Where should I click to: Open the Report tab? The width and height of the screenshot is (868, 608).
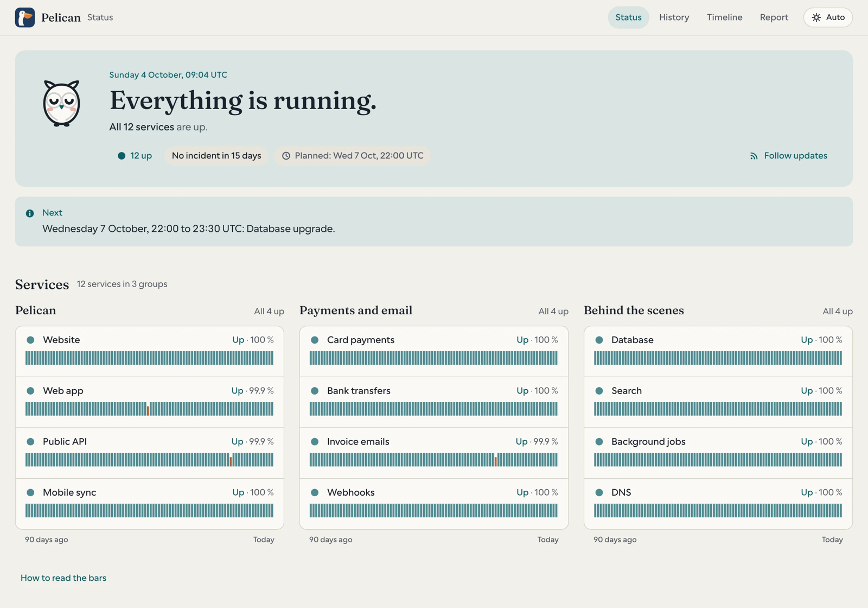(774, 17)
